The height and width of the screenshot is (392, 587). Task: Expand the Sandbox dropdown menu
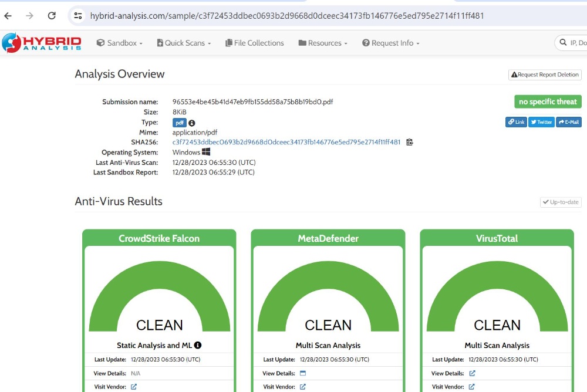[x=119, y=43]
